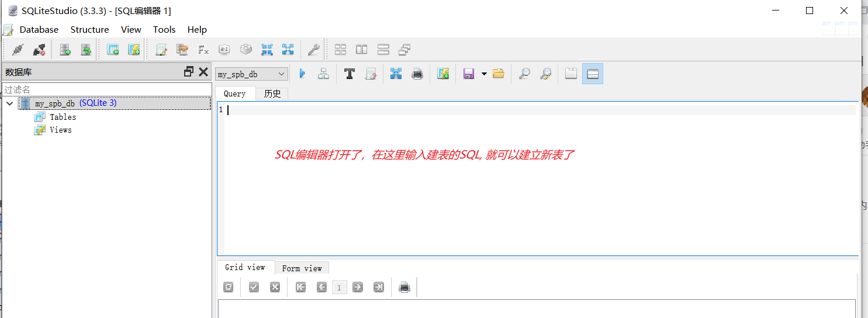This screenshot has height=318, width=868.
Task: Open the SQL function editor Fx icon
Action: (203, 50)
